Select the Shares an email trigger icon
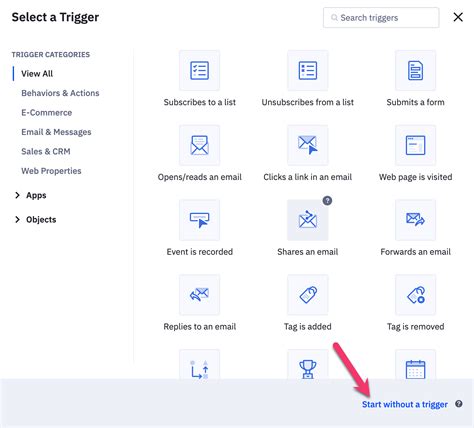Image resolution: width=474 pixels, height=428 pixels. 307,220
